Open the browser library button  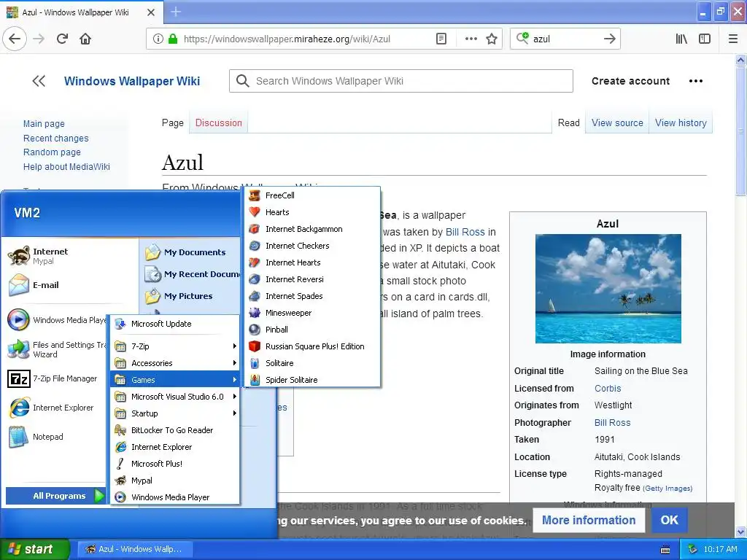click(x=681, y=39)
